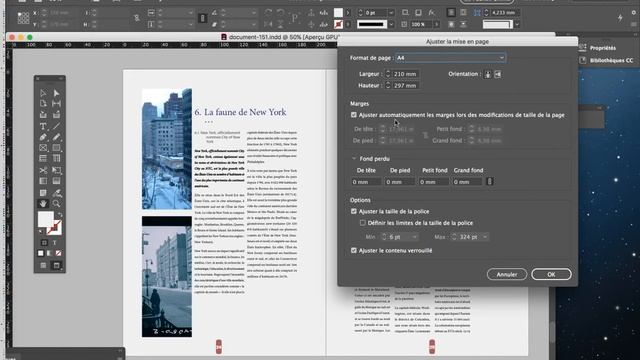Click the Annuler button
Image resolution: width=640 pixels, height=360 pixels.
(507, 274)
